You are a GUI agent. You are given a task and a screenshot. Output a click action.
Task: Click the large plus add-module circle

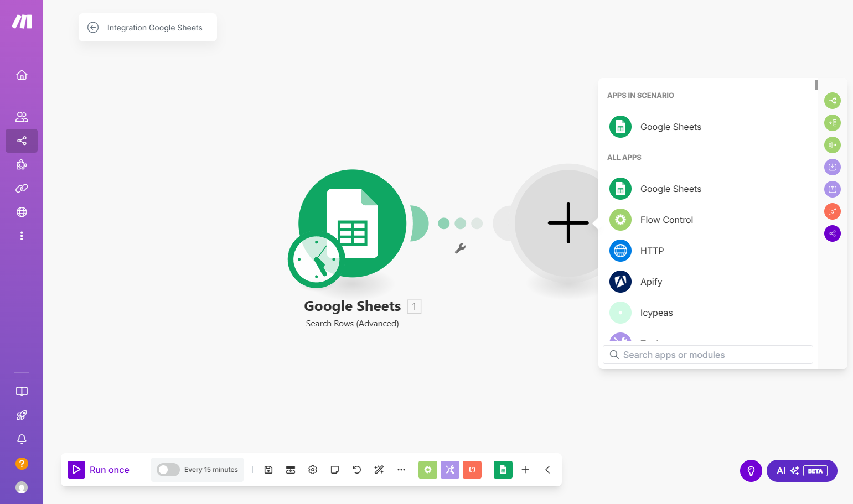pyautogui.click(x=568, y=223)
